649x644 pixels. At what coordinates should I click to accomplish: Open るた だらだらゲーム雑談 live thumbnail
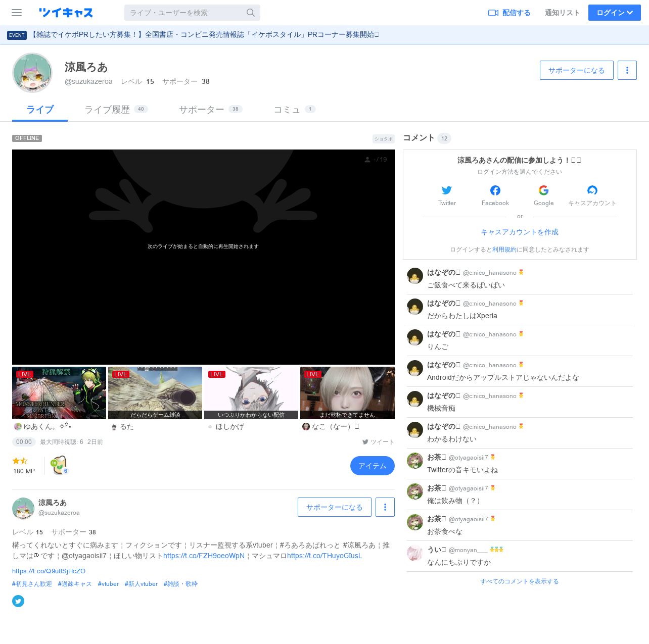(x=155, y=393)
